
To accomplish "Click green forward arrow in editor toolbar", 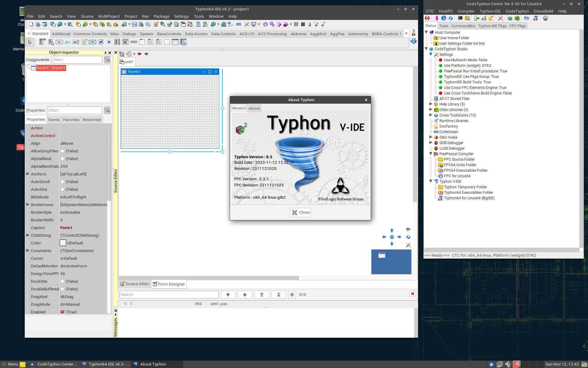I will [146, 54].
